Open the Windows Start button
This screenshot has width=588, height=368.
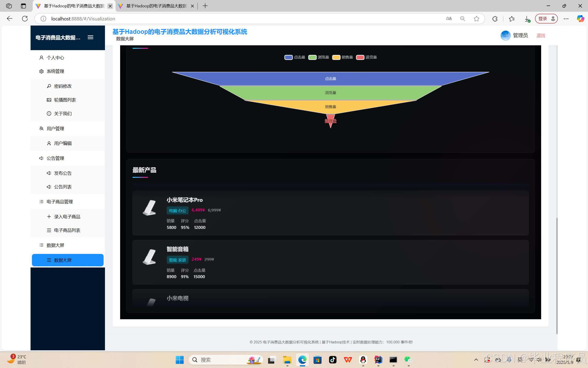click(180, 360)
